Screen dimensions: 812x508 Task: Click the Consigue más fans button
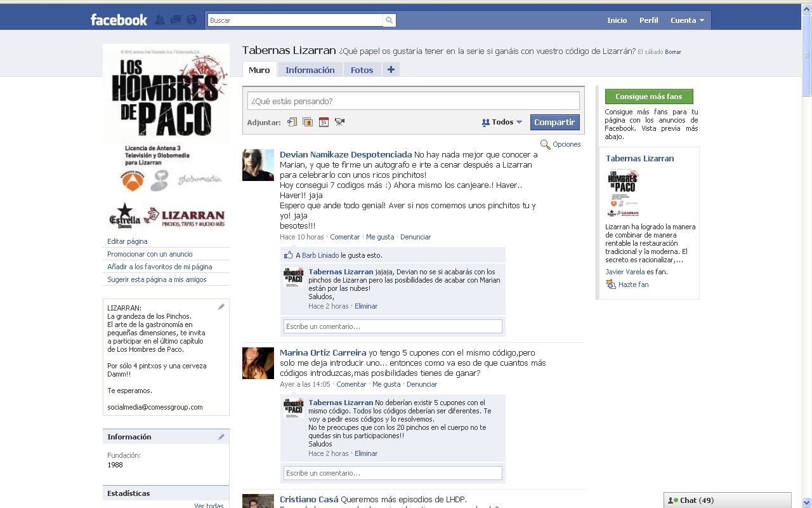click(649, 97)
